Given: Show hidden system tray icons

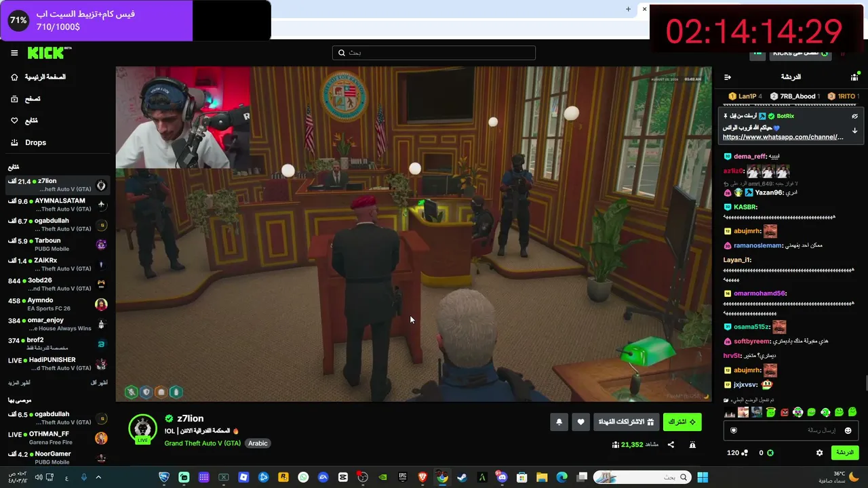Looking at the screenshot, I should pos(98,477).
